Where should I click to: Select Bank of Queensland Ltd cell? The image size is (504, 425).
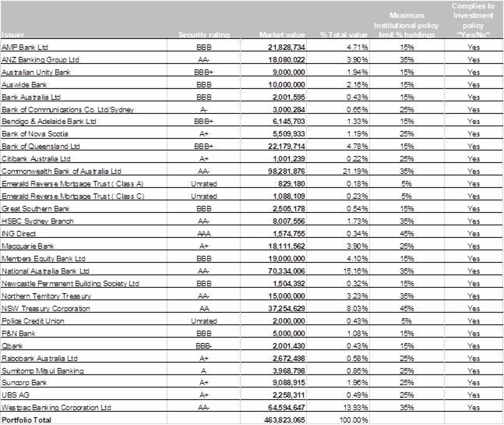(x=41, y=147)
